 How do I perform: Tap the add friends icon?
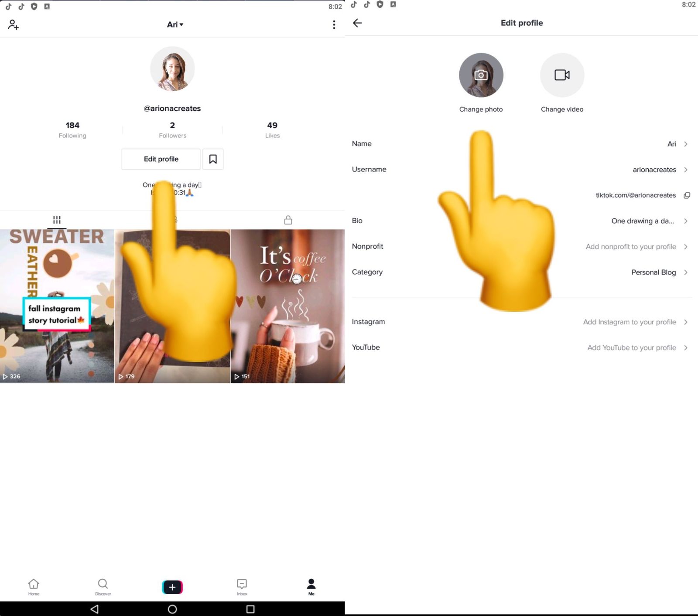click(x=14, y=25)
